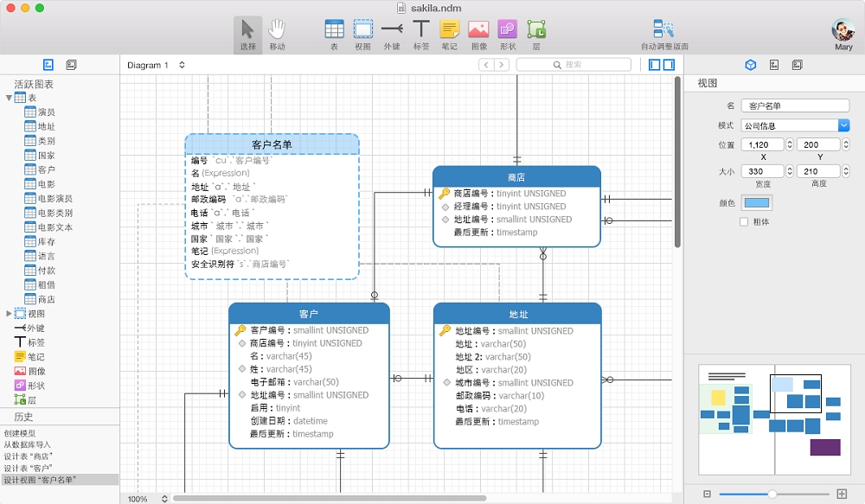
Task: Select 库存 table in tree
Action: pyautogui.click(x=47, y=241)
